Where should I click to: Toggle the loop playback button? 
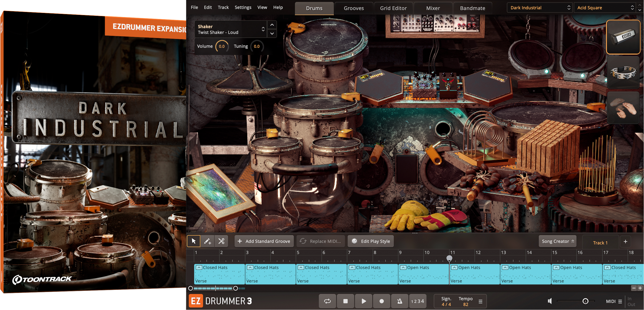[x=327, y=301]
